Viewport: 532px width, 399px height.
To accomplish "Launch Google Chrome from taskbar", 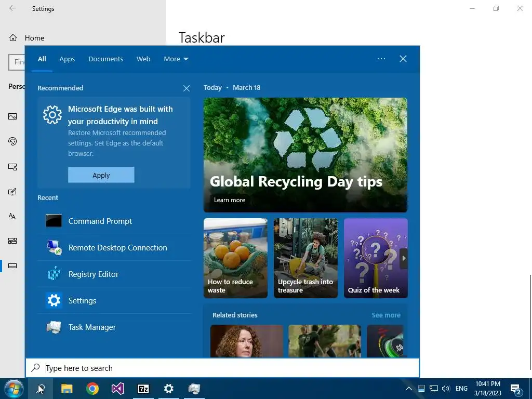I will click(92, 389).
